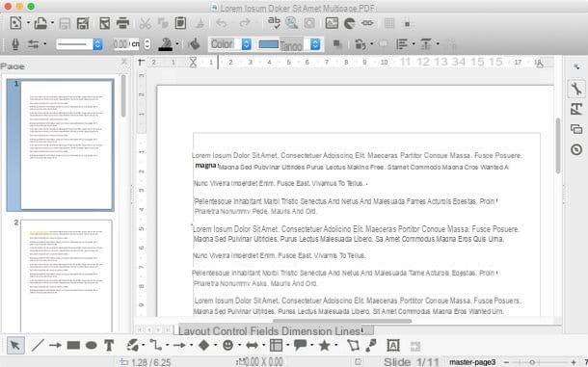Click master-page3 in status bar
Image resolution: width=588 pixels, height=367 pixels.
pyautogui.click(x=472, y=362)
